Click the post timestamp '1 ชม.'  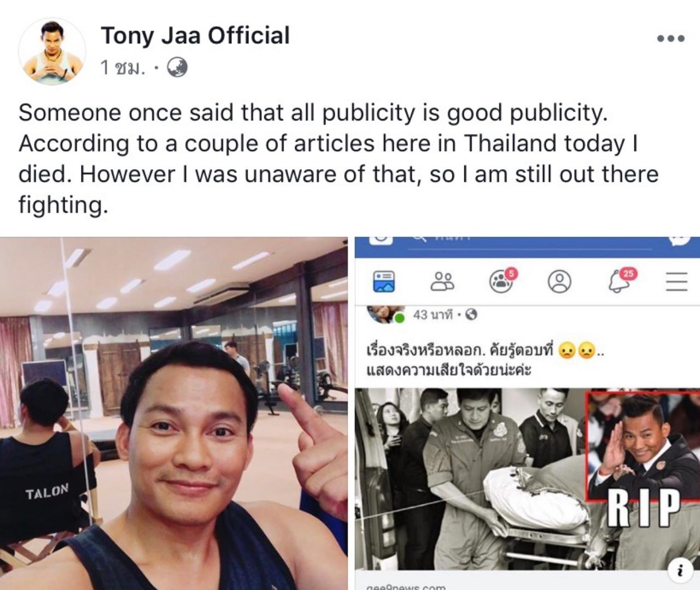[123, 68]
